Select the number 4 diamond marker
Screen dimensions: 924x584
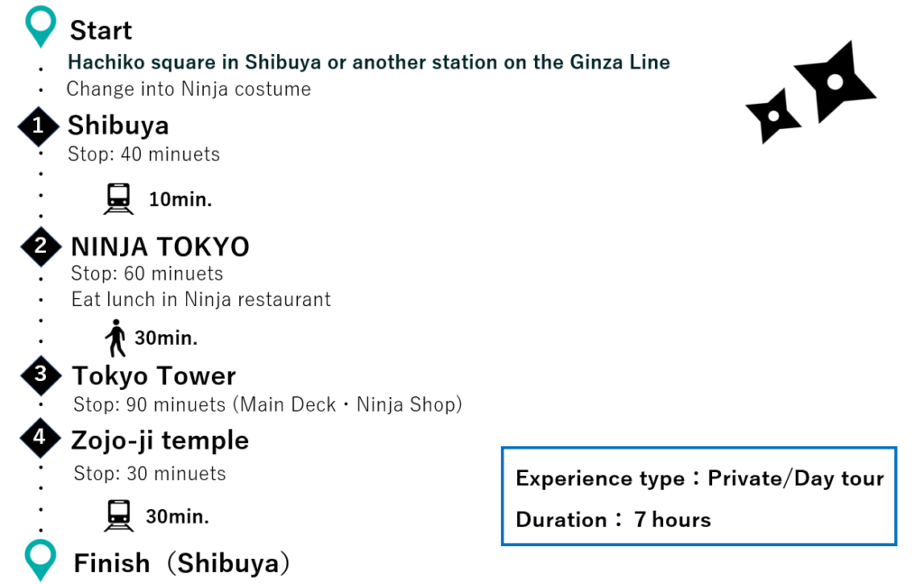(x=40, y=437)
